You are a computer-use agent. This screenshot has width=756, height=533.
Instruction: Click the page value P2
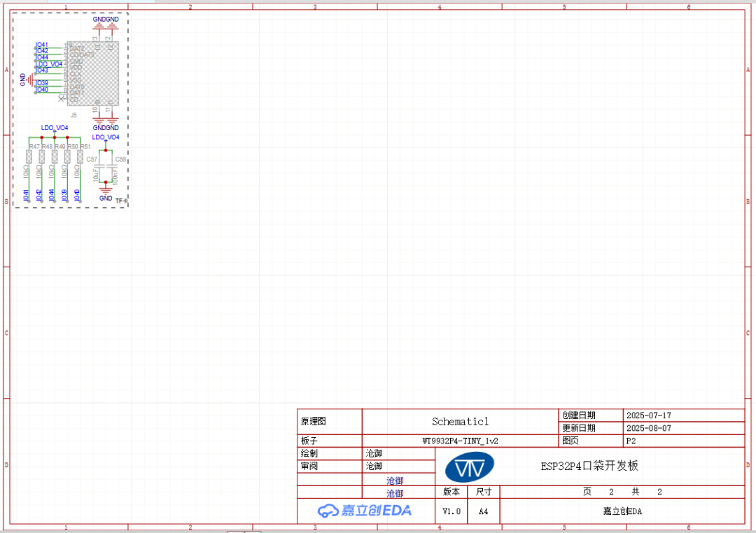click(x=631, y=441)
